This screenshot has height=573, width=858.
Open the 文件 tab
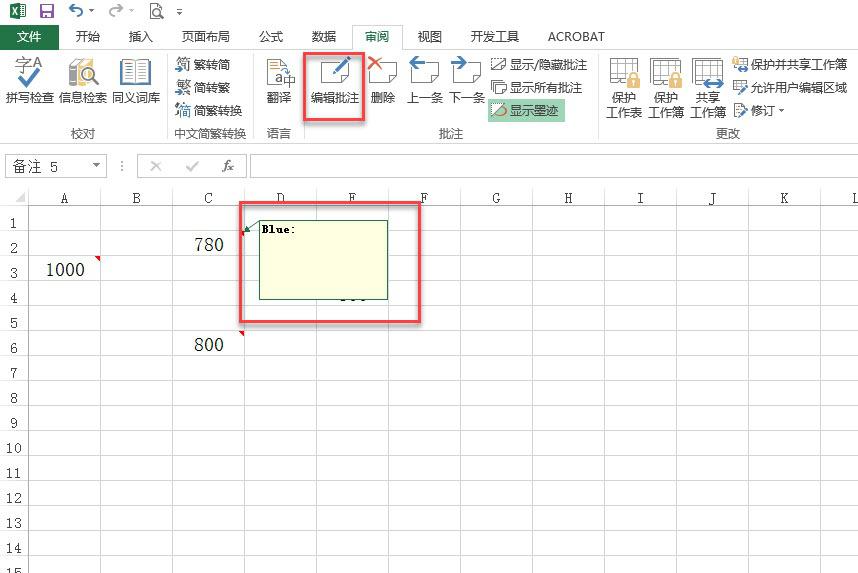tap(29, 37)
